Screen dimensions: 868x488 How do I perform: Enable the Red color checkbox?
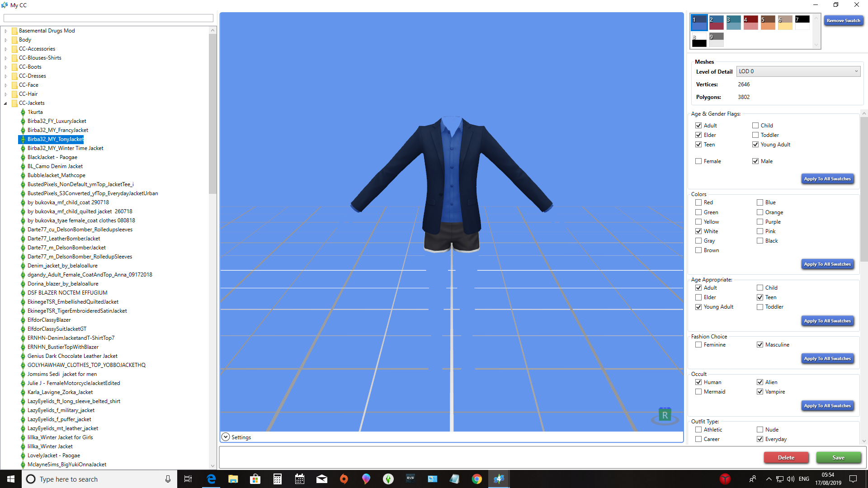tap(698, 202)
